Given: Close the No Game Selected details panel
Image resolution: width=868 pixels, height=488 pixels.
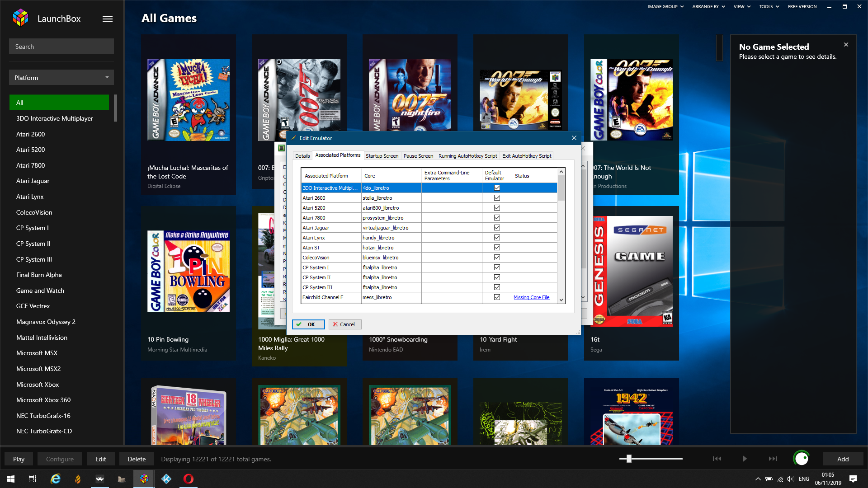Looking at the screenshot, I should (846, 45).
